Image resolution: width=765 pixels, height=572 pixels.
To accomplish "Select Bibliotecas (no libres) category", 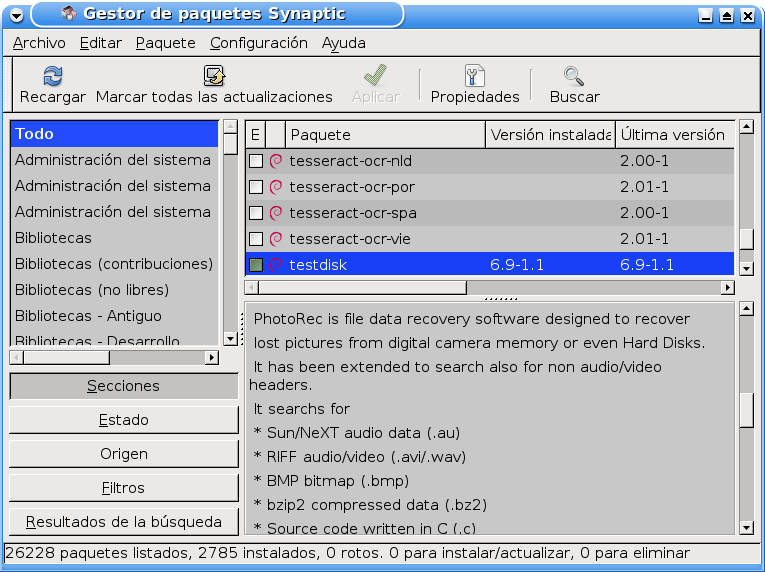I will click(114, 290).
